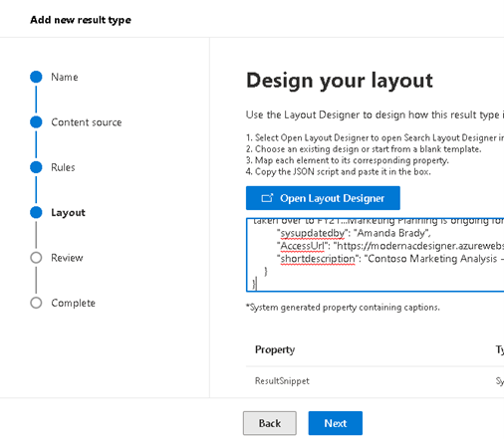Go to the Content source step label
This screenshot has height=439, width=504.
coord(87,122)
